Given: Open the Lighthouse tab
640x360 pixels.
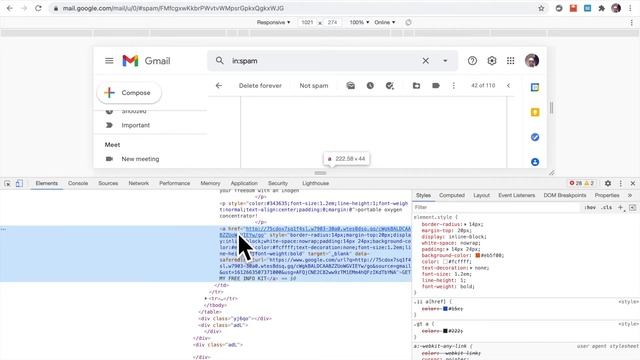Looking at the screenshot, I should point(316,183).
